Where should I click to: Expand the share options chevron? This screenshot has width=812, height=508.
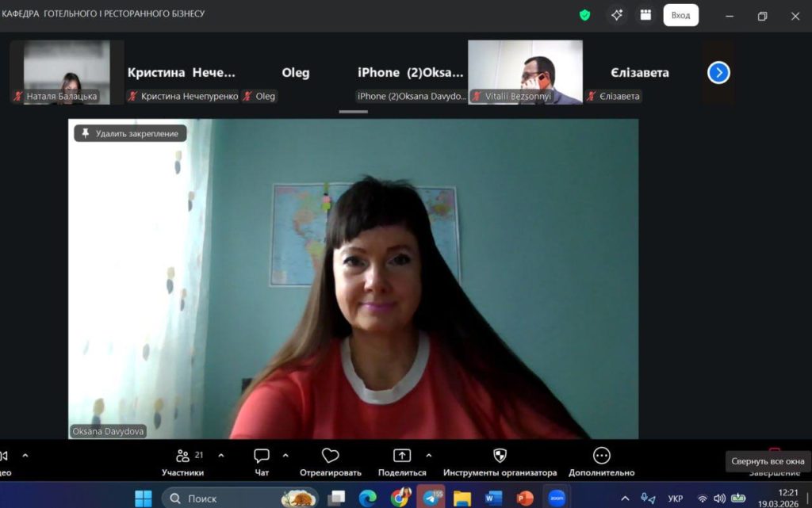click(429, 456)
